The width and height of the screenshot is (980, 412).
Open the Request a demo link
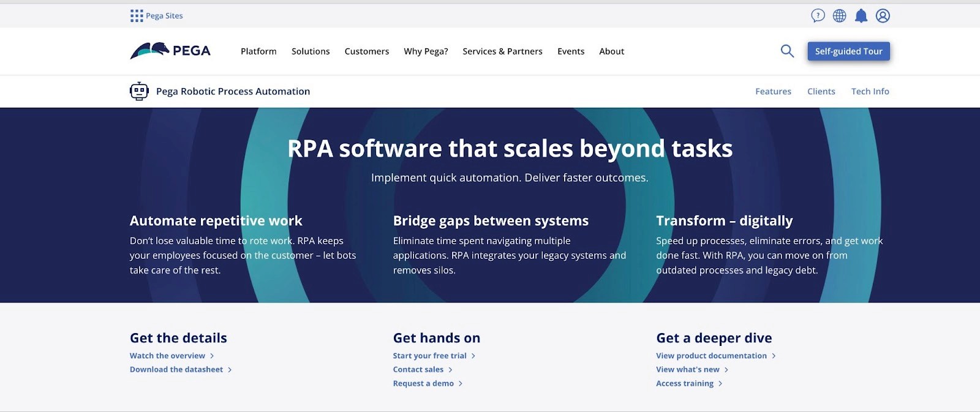pos(423,384)
